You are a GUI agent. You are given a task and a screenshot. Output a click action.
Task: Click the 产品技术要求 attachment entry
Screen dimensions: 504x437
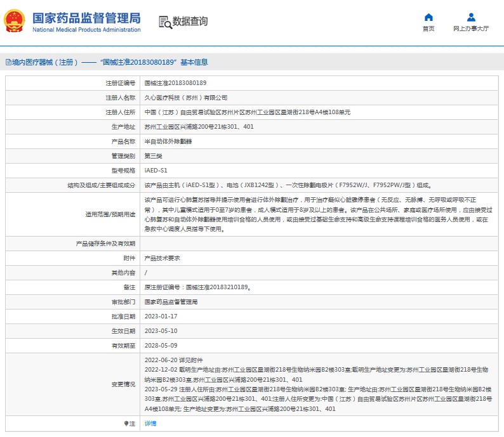click(x=162, y=258)
